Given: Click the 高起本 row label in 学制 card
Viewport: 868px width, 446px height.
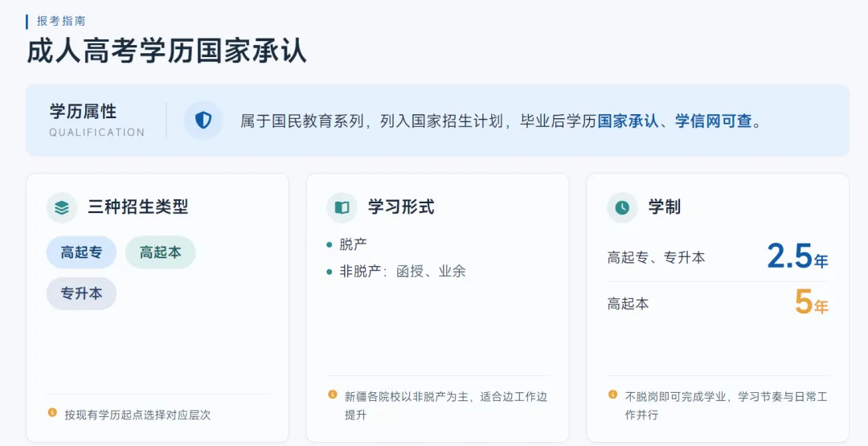Looking at the screenshot, I should pos(628,304).
